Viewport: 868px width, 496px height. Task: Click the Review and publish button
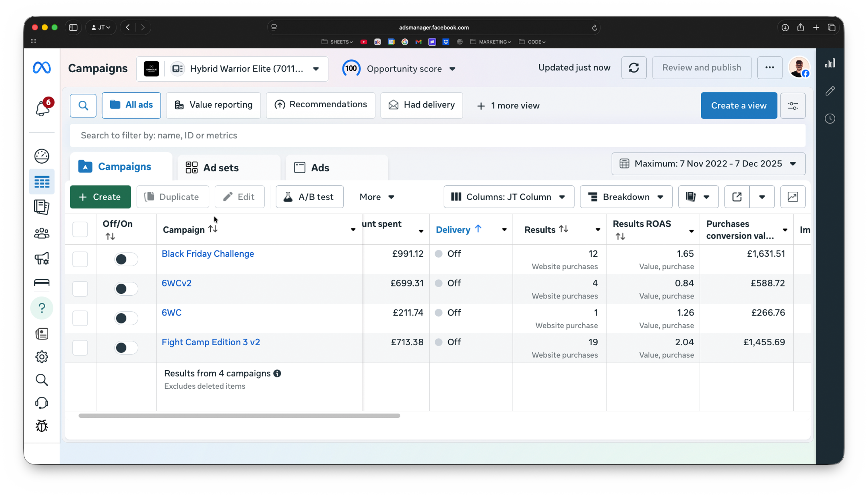pos(702,67)
